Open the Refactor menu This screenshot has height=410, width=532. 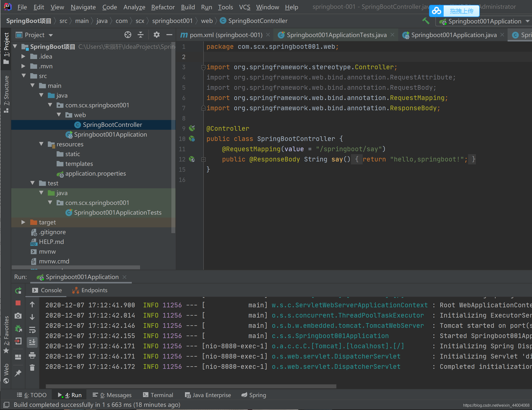tap(163, 7)
